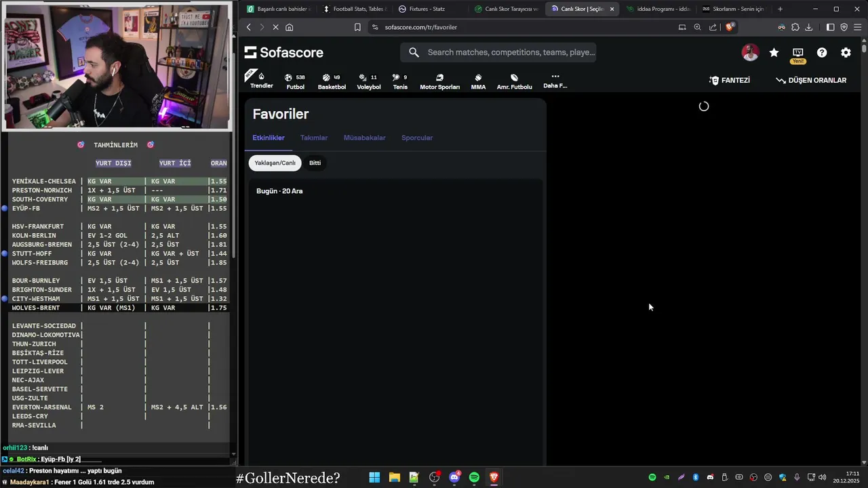Open the favorites star icon
The width and height of the screenshot is (868, 488).
[x=774, y=52]
